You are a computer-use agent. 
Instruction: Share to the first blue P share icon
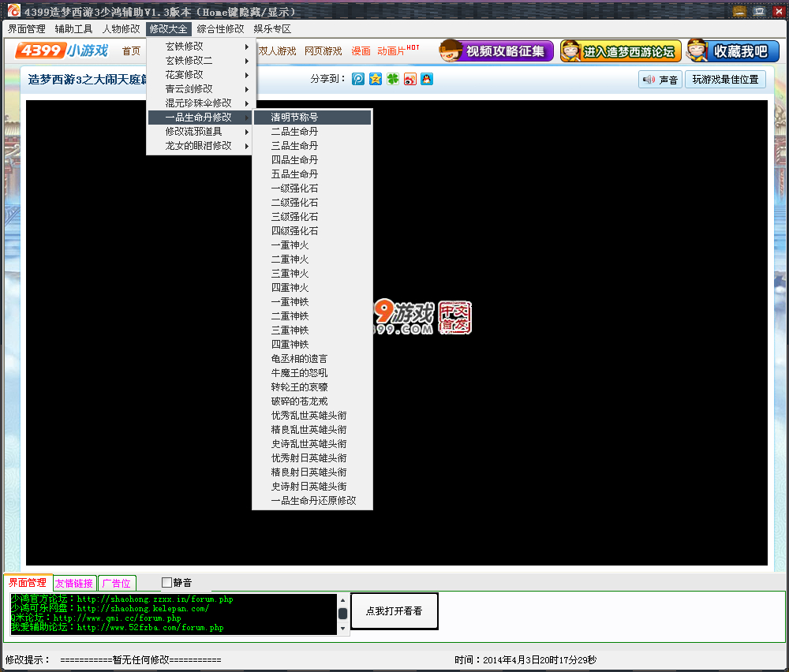click(x=357, y=79)
